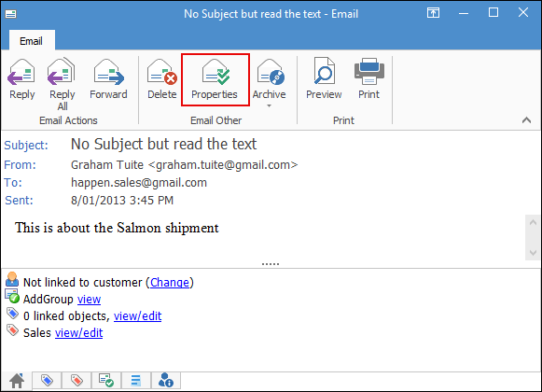This screenshot has height=392, width=542.
Task: Click the ribbon display options button
Action: pos(433,13)
